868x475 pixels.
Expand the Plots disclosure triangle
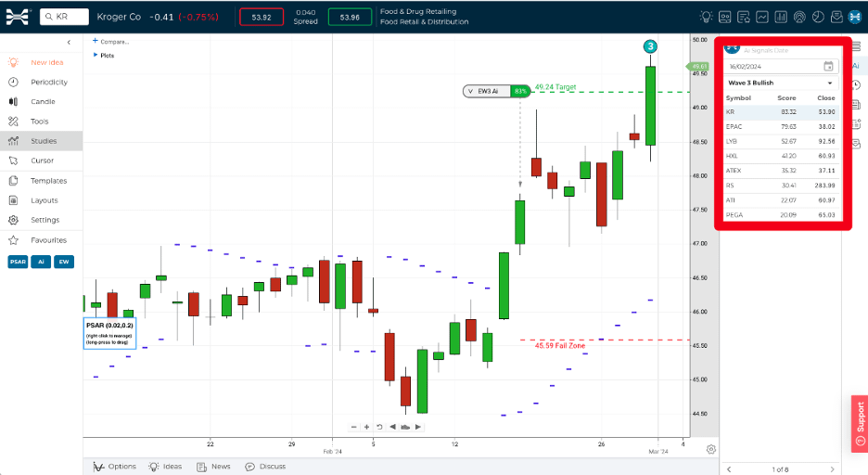[x=96, y=55]
